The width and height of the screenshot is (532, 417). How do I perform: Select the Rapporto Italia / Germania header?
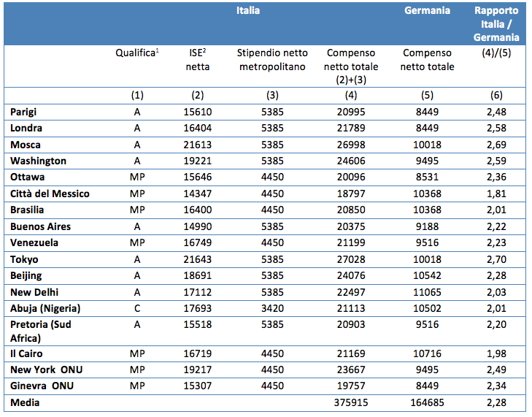(x=496, y=24)
